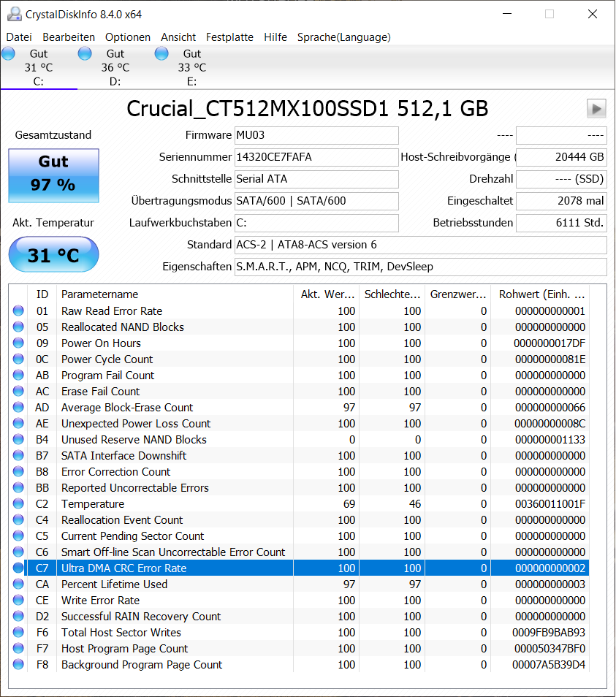Viewport: 616px width, 697px height.
Task: Click status orb of Error Correction Count row
Action: point(18,472)
